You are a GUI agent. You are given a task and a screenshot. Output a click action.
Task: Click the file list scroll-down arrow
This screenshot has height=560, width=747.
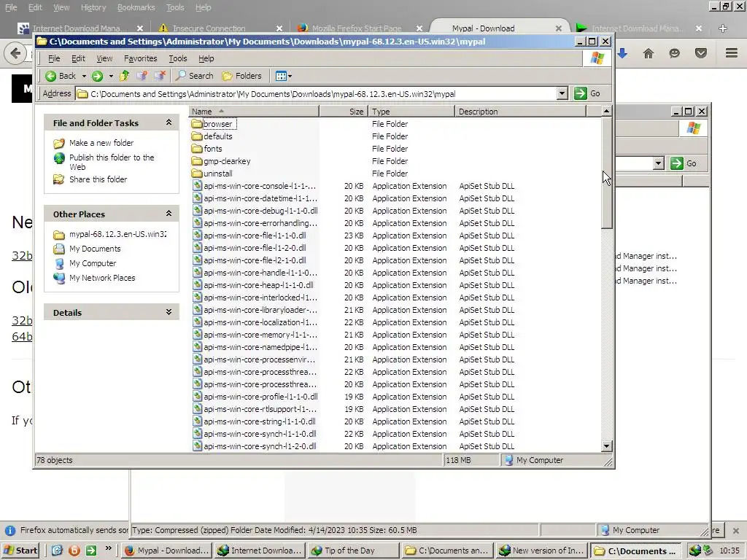(606, 446)
